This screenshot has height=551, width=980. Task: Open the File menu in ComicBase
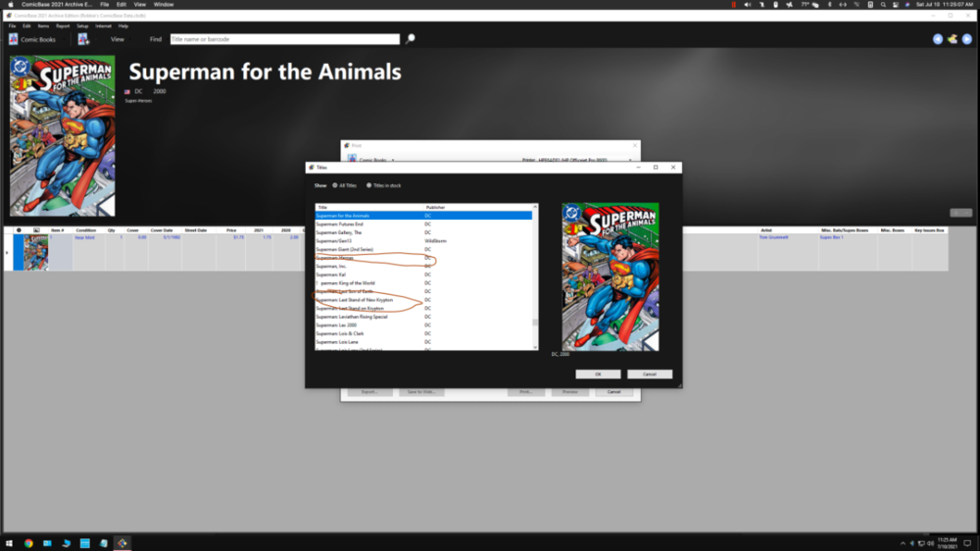click(13, 26)
